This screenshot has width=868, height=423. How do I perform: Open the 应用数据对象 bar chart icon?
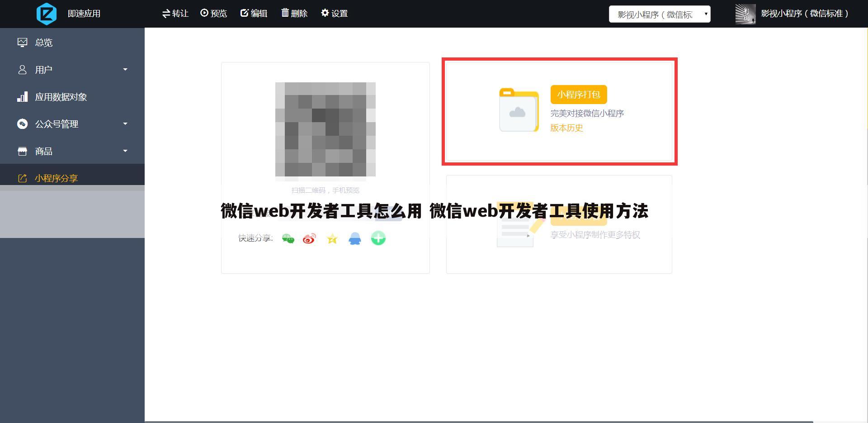click(22, 97)
